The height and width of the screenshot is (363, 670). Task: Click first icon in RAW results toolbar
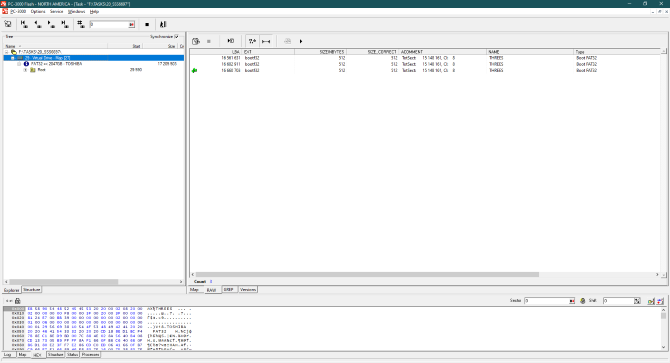point(196,41)
